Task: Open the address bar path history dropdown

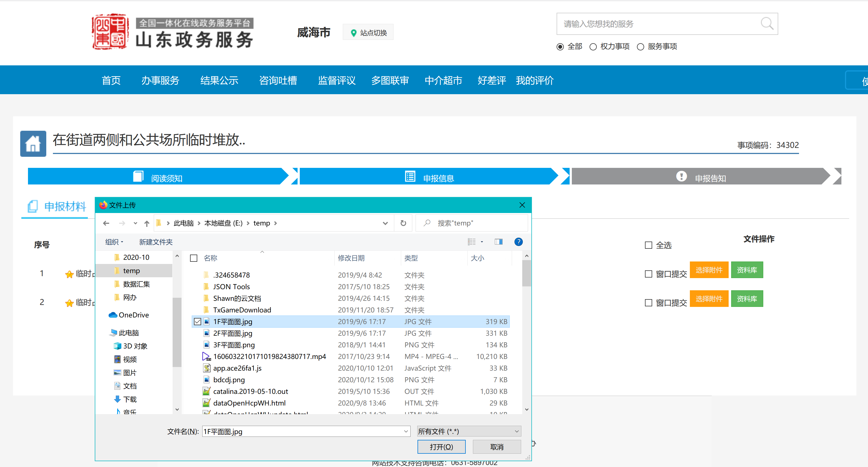Action: coord(385,223)
